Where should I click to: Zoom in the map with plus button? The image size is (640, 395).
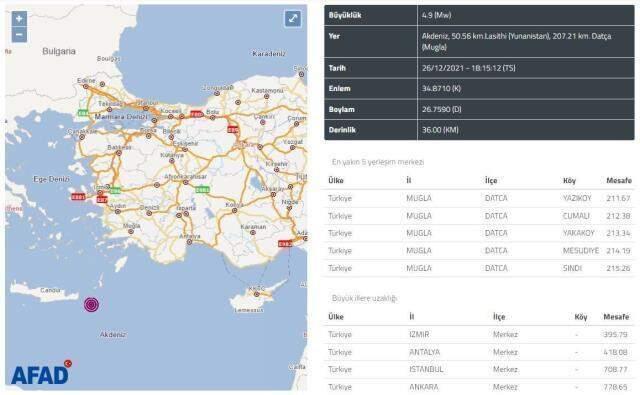(19, 19)
